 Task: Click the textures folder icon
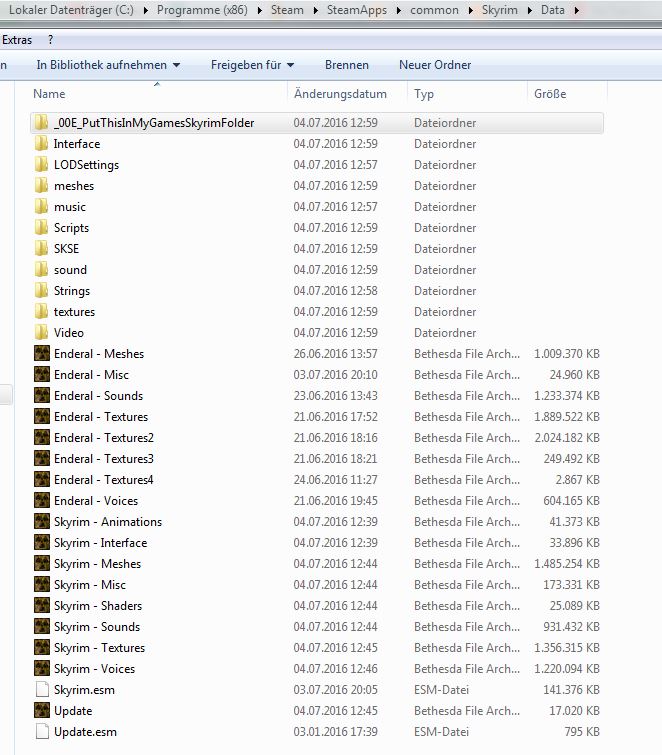point(42,312)
